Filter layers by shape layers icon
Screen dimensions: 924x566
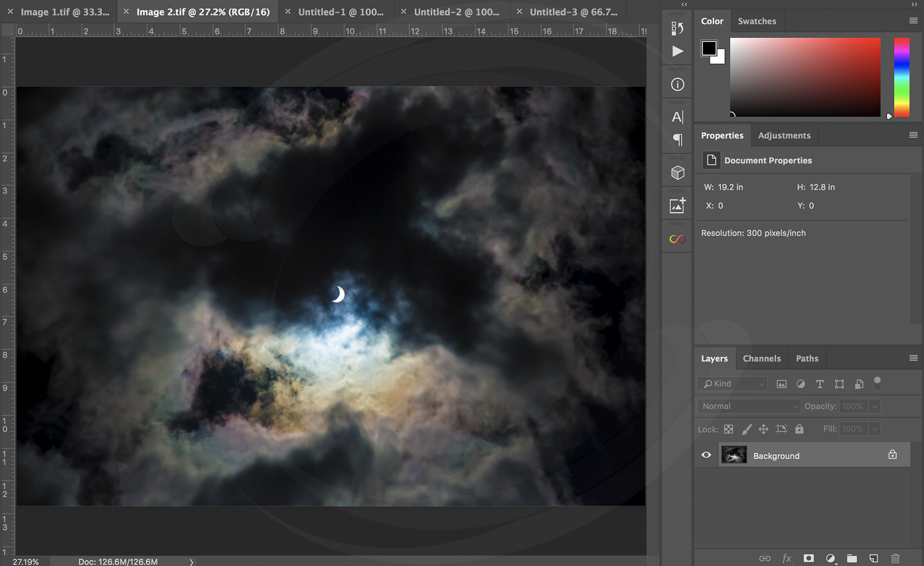click(x=839, y=384)
